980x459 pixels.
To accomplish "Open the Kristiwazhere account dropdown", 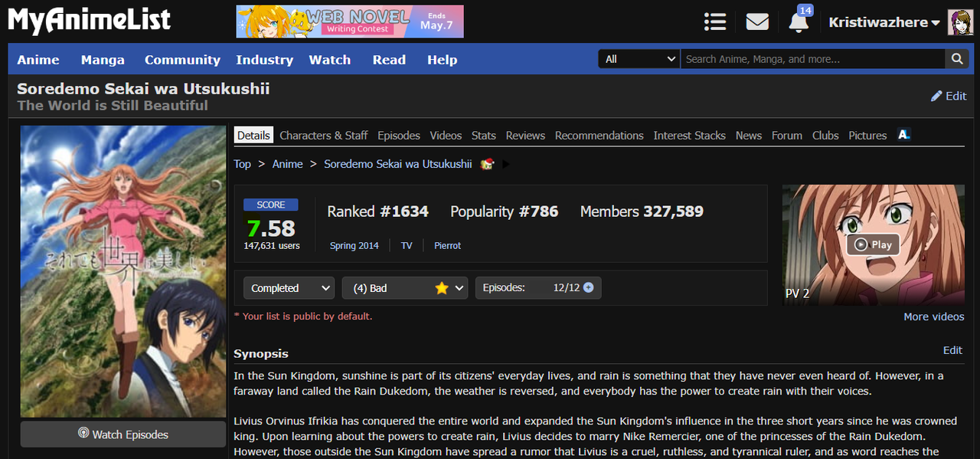I will click(884, 22).
